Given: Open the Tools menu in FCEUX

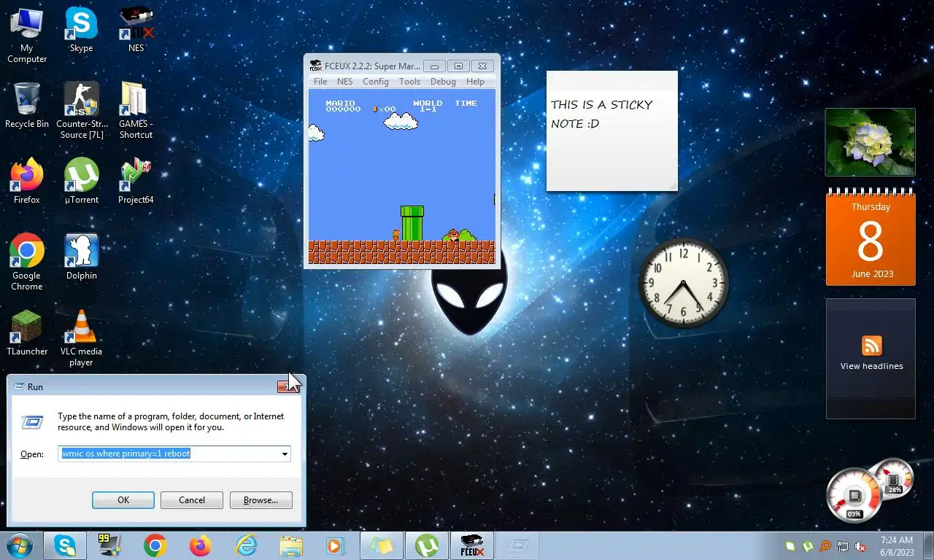Looking at the screenshot, I should (x=409, y=82).
